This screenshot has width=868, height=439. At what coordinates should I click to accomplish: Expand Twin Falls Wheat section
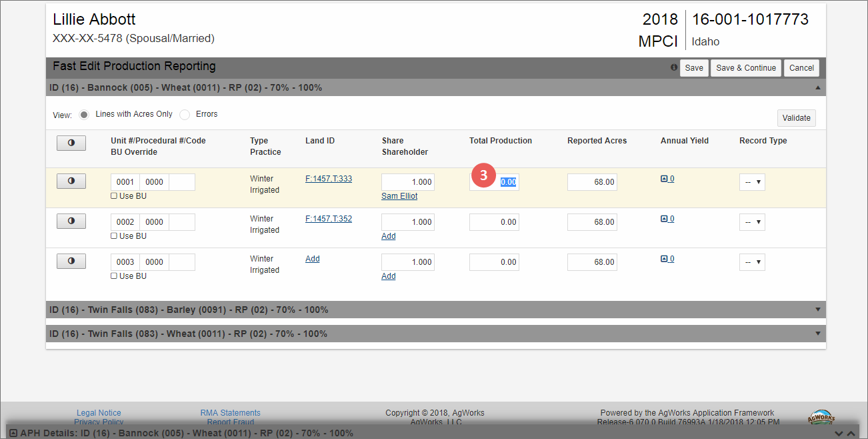[x=817, y=334]
